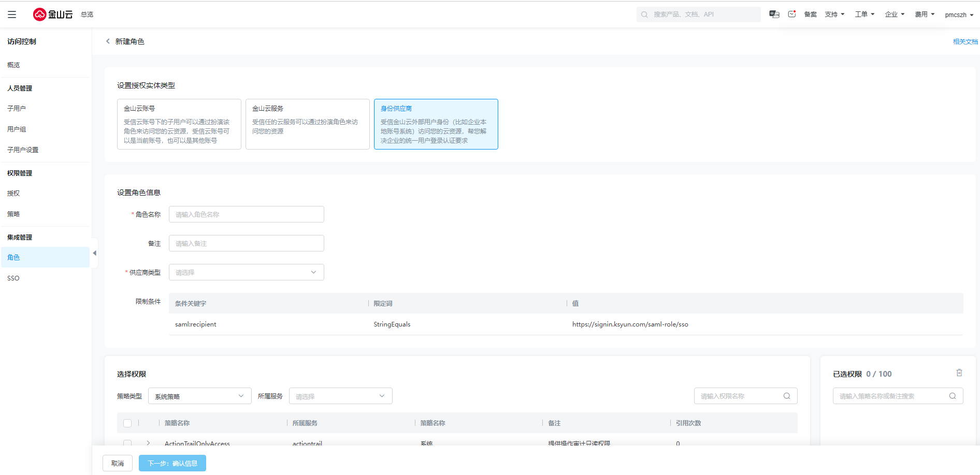Click the 角色名称 input field

(246, 214)
